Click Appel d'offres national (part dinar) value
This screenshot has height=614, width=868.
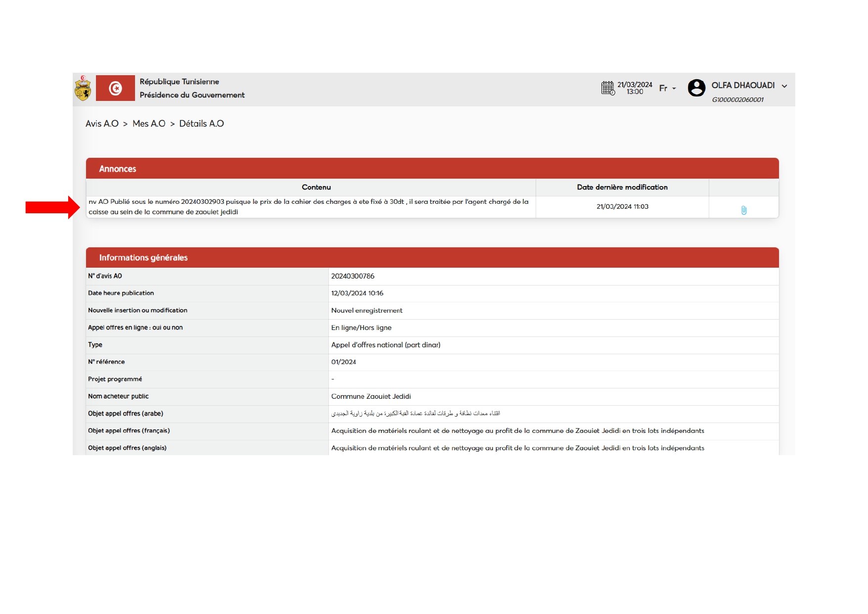point(386,345)
